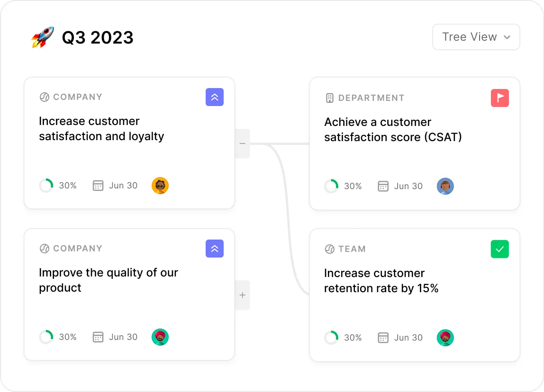Click the orange avatar on customer satisfaction card
544x392 pixels.
tap(160, 186)
